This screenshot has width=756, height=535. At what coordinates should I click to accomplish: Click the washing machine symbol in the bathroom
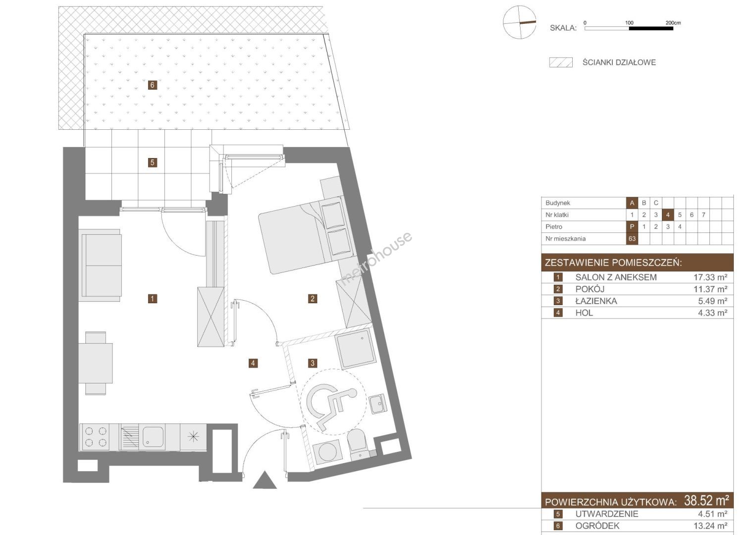click(326, 452)
